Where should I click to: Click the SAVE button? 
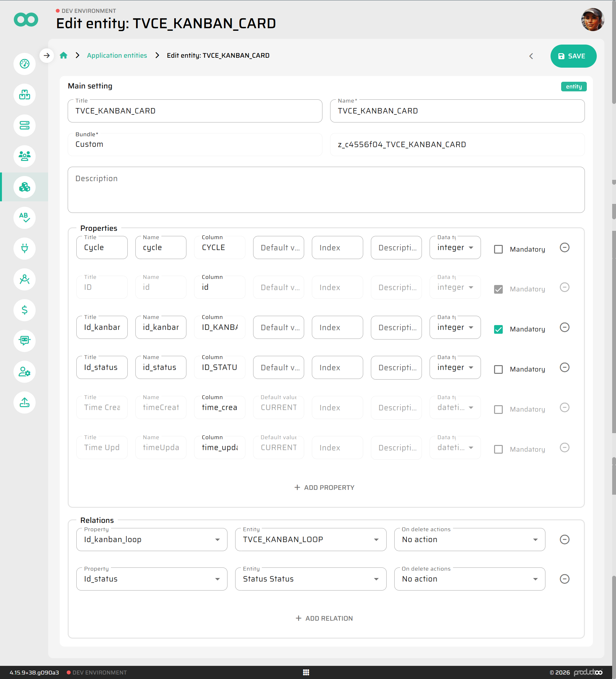573,56
